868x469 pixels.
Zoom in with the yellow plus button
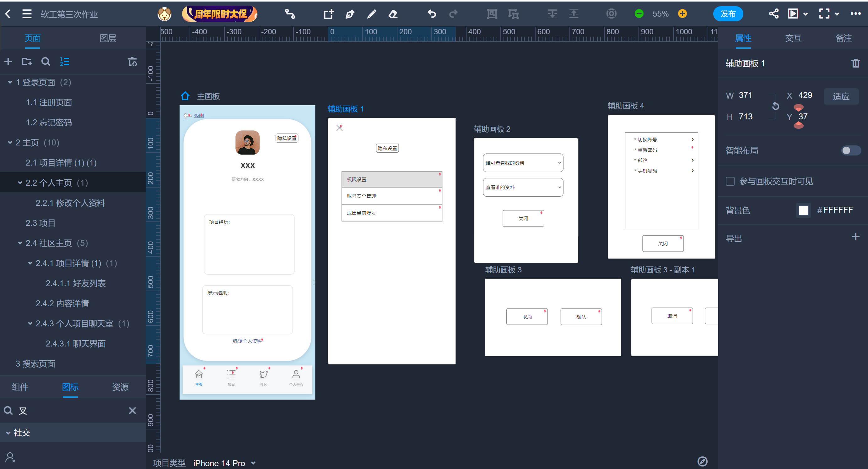tap(682, 14)
